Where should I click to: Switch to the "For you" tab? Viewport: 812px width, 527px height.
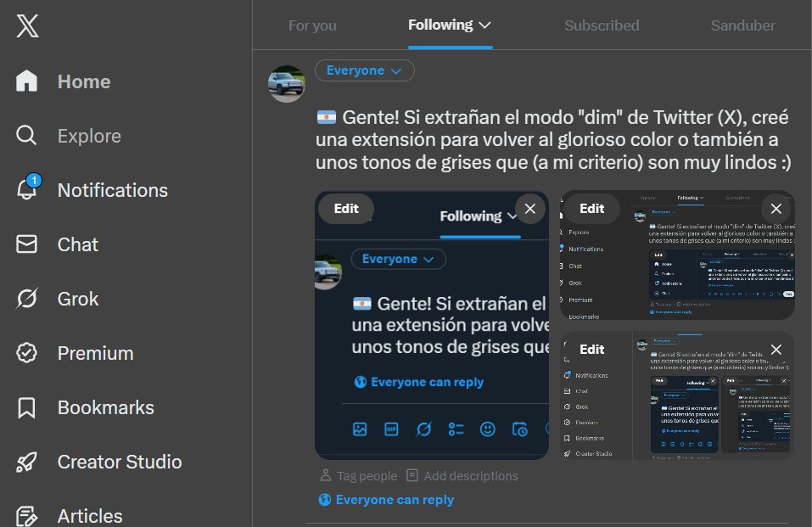pyautogui.click(x=312, y=25)
